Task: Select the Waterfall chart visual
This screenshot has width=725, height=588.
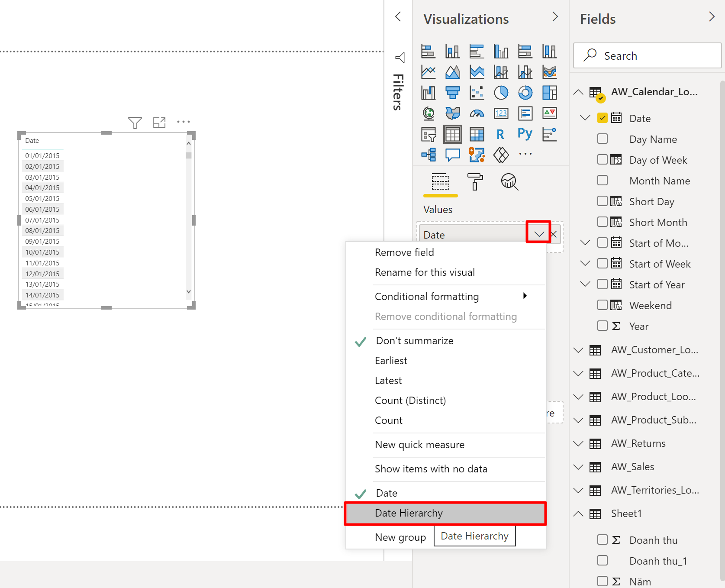Action: (x=428, y=93)
